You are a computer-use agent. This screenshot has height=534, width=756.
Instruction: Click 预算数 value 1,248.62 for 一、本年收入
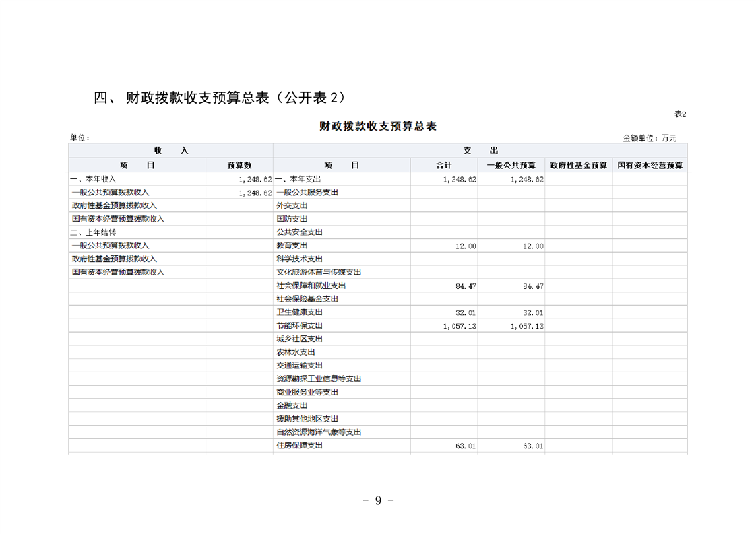[x=255, y=179]
